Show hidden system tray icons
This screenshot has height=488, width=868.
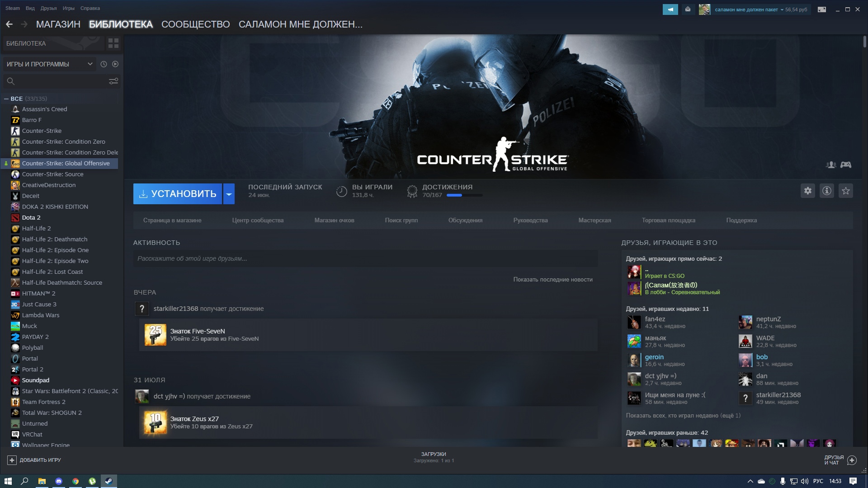[750, 481]
